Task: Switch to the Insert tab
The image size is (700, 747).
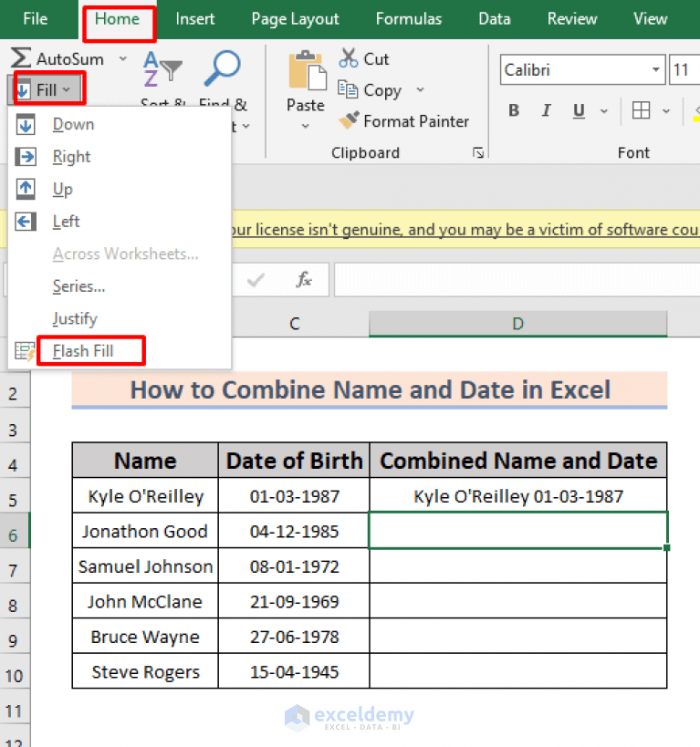Action: (195, 18)
